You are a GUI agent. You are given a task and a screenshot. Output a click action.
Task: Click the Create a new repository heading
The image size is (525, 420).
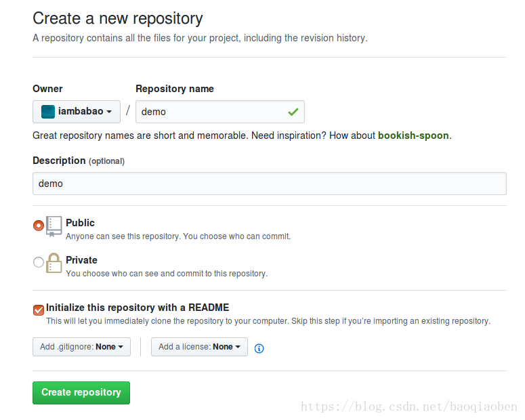pyautogui.click(x=117, y=18)
